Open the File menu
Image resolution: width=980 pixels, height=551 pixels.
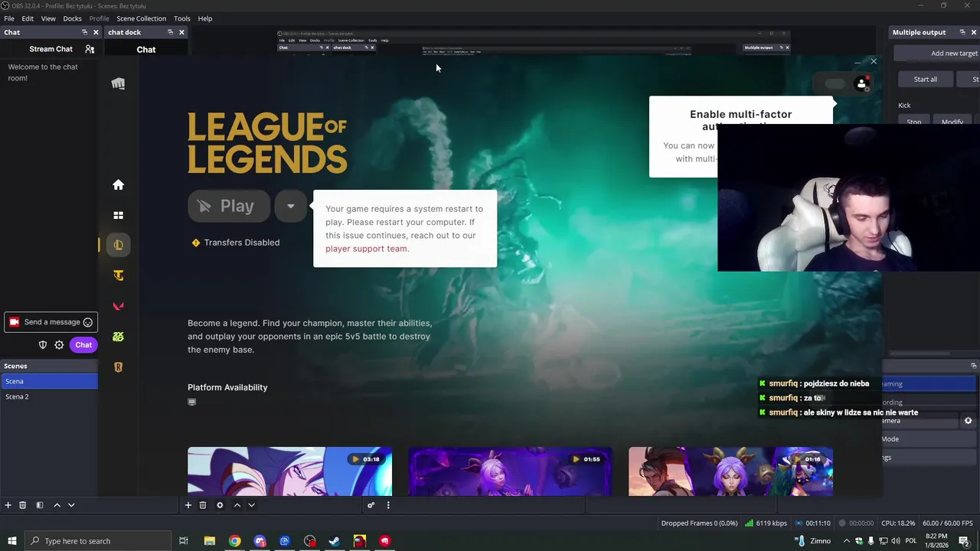(x=9, y=18)
